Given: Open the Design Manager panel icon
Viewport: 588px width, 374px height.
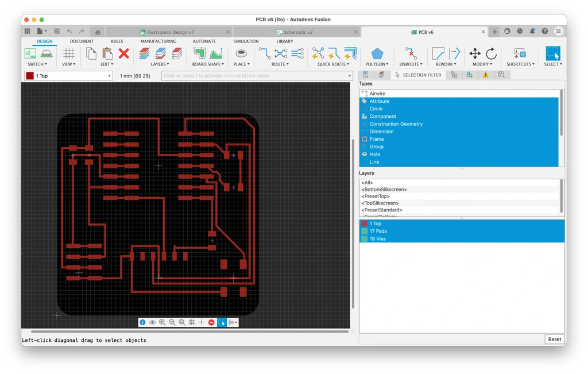Looking at the screenshot, I should tap(454, 75).
